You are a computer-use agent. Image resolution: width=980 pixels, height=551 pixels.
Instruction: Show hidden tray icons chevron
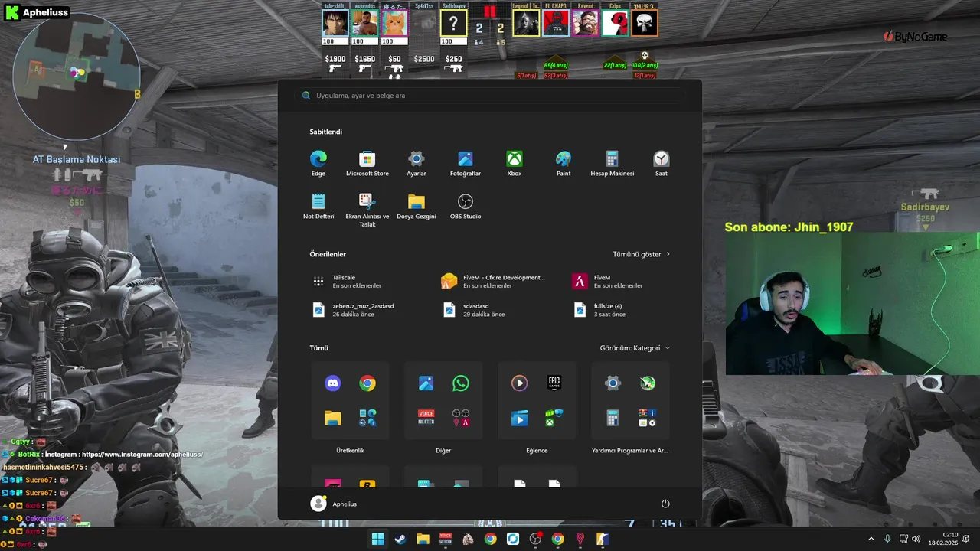tap(871, 539)
